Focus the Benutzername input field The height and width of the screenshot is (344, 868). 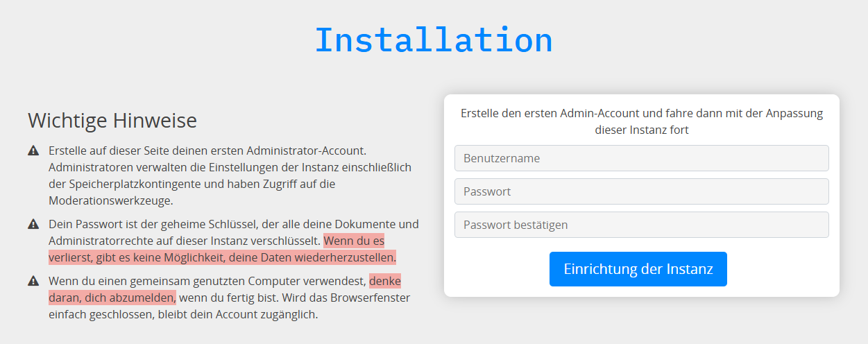[x=641, y=158]
